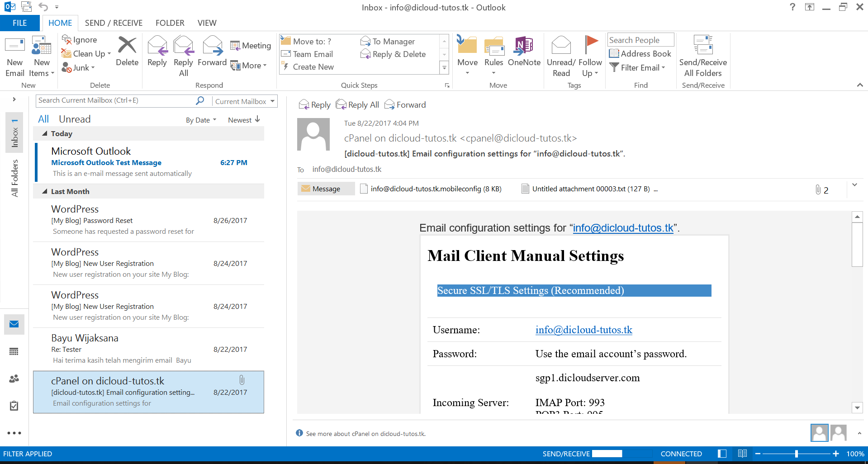Viewport: 868px width, 464px height.
Task: Switch to the VIEW tab
Action: pyautogui.click(x=207, y=23)
